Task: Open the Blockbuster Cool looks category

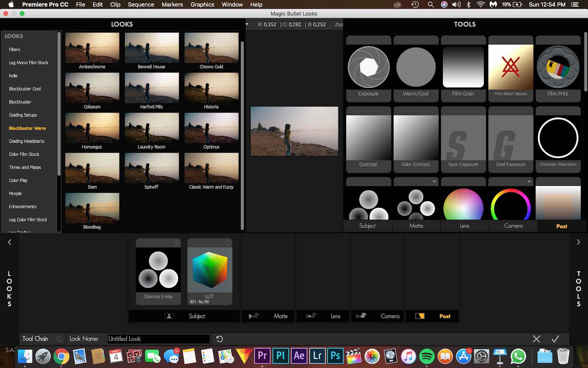Action: [25, 89]
